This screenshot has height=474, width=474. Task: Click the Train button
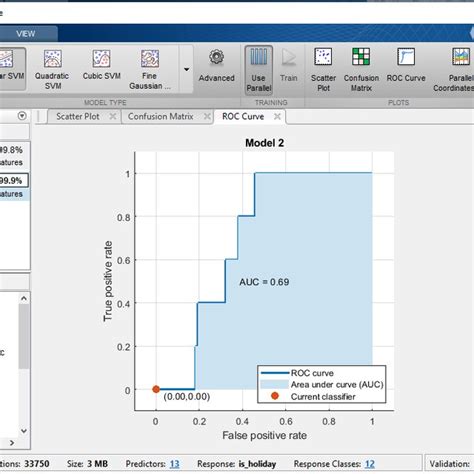click(x=288, y=70)
